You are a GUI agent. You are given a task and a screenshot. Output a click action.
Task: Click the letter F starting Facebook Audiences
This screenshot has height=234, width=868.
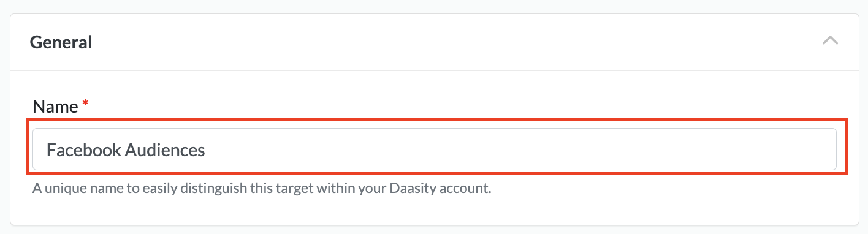(51, 149)
